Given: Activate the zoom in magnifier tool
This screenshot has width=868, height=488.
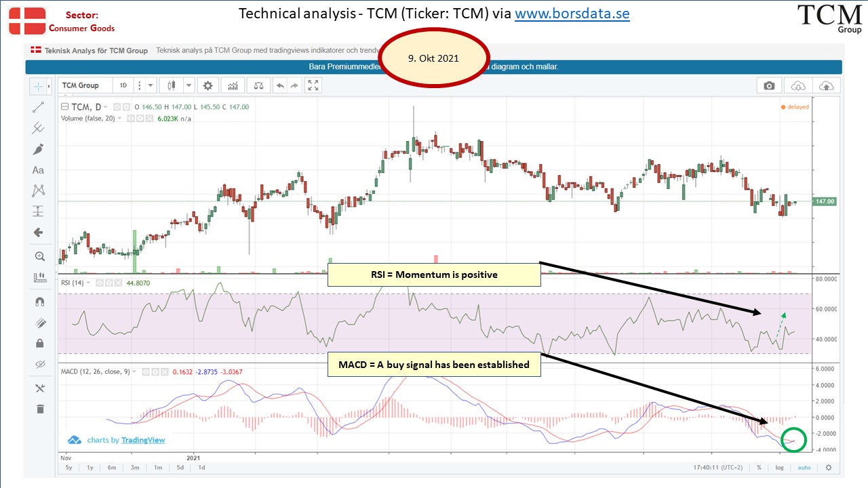Looking at the screenshot, I should 39,256.
